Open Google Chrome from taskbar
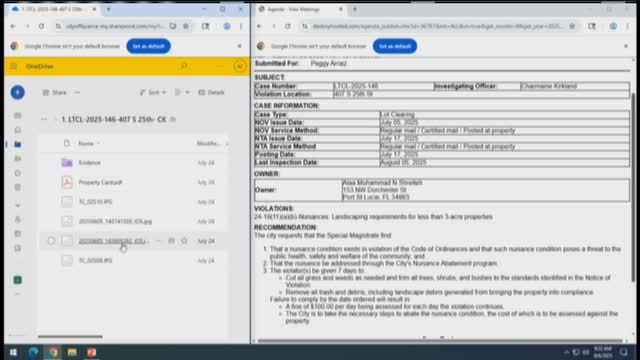Image resolution: width=640 pixels, height=360 pixels. 53,352
